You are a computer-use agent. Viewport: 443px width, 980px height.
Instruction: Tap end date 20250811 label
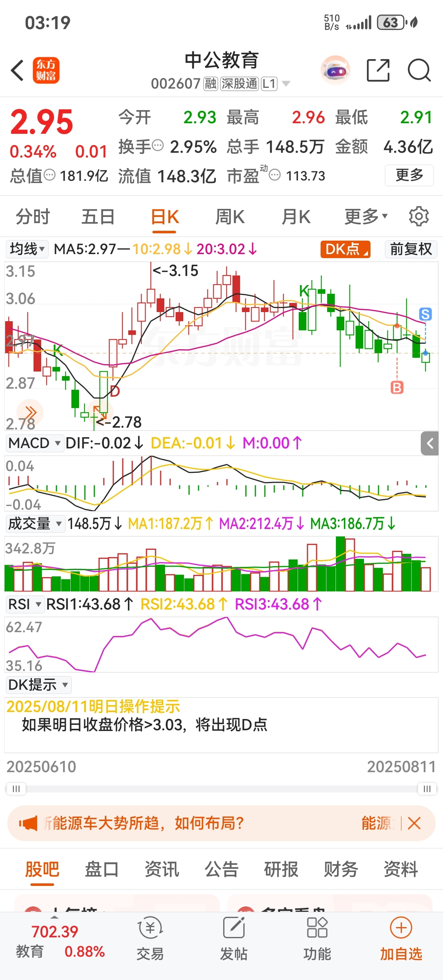pyautogui.click(x=401, y=767)
